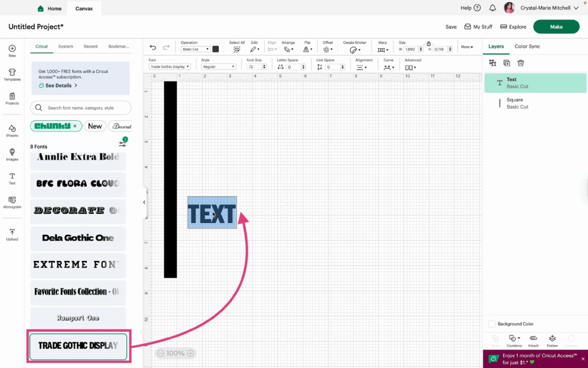
Task: Expand the Arrange dropdown
Action: pyautogui.click(x=288, y=49)
